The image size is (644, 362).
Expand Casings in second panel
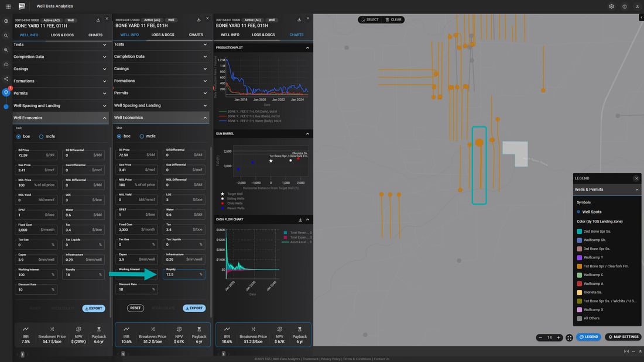point(161,68)
